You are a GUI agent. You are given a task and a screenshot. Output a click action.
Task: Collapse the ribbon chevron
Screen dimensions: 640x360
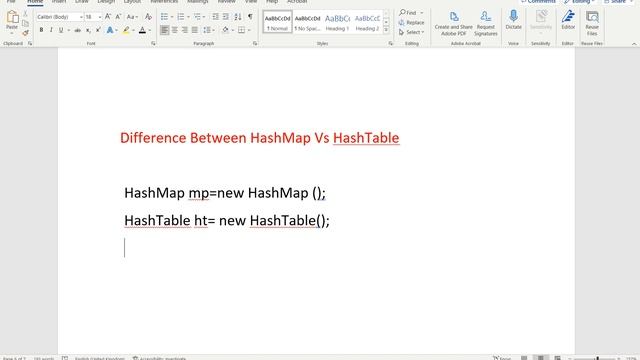tap(634, 43)
